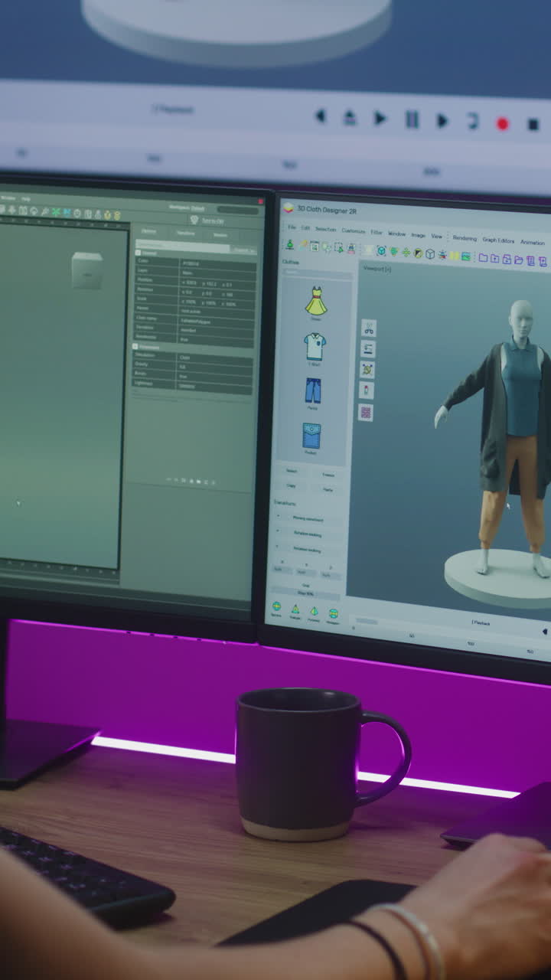This screenshot has width=551, height=980.
Task: Click the Freeze button under Clothes panel
Action: coord(328,475)
